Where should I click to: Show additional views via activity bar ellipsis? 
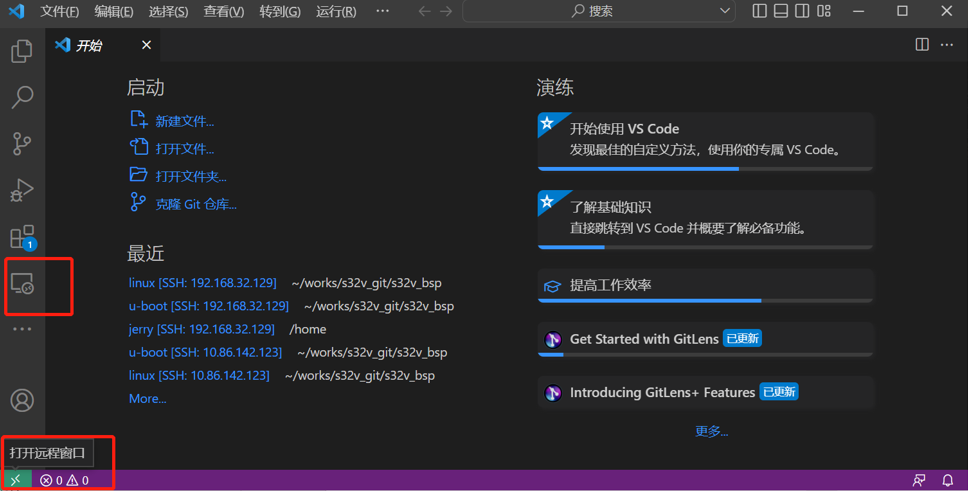(22, 329)
